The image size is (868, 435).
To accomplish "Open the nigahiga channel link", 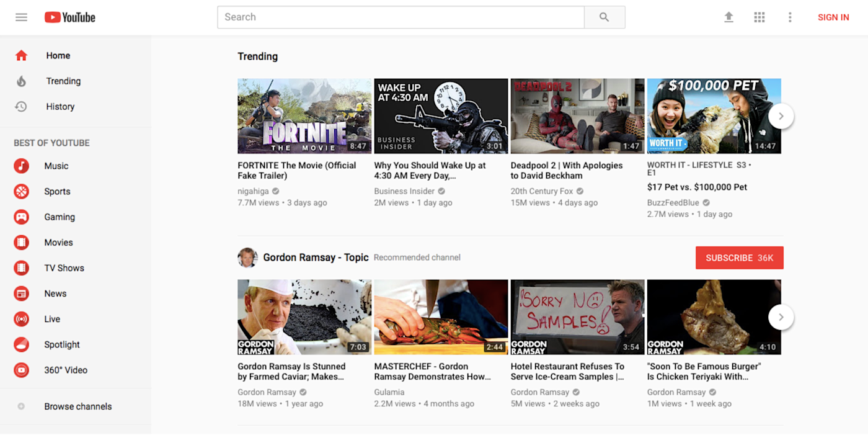I will pos(253,191).
